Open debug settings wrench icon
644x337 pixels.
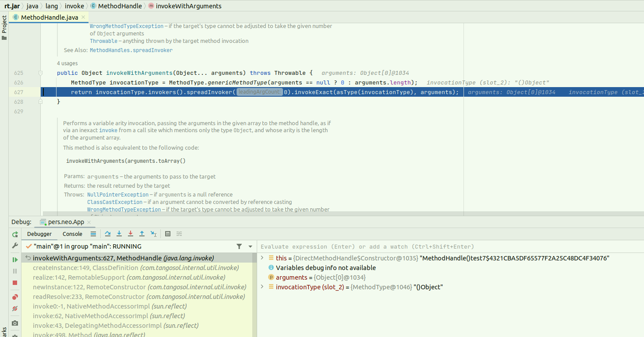pos(15,246)
